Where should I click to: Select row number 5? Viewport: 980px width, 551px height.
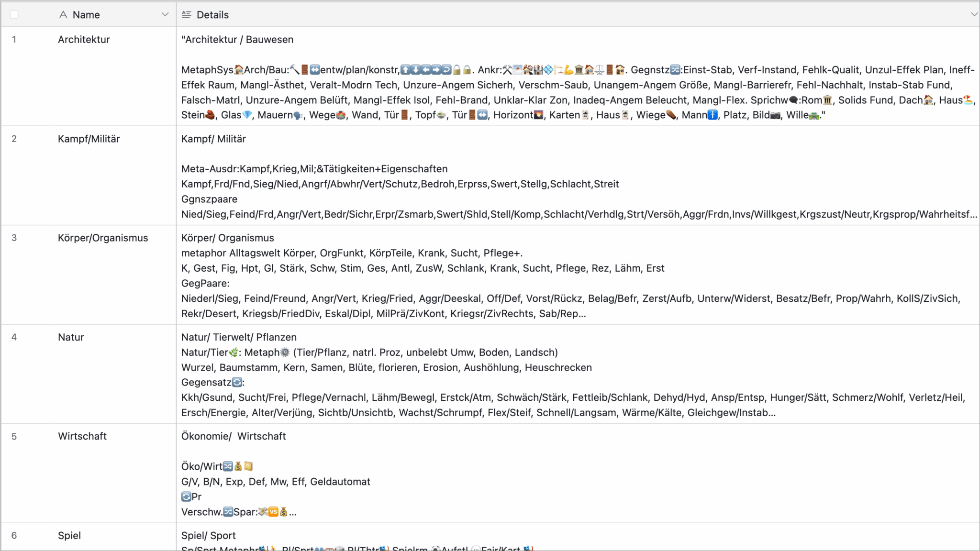14,437
